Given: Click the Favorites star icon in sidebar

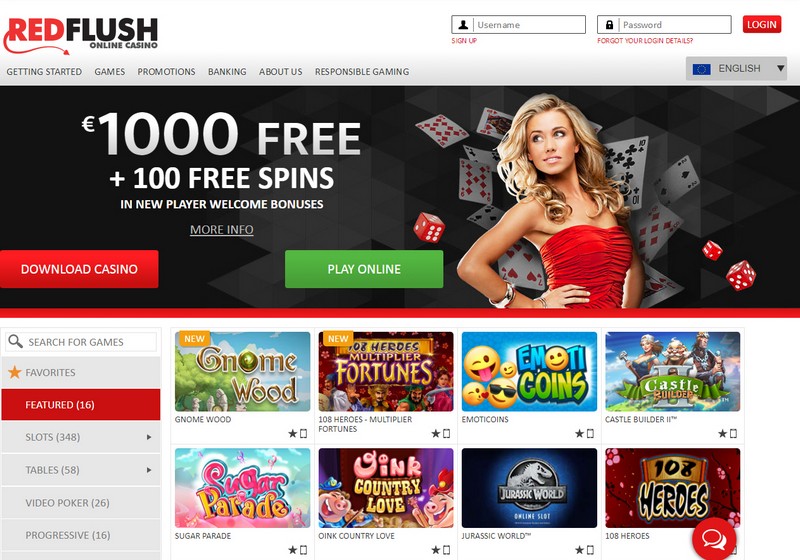Looking at the screenshot, I should click(15, 372).
